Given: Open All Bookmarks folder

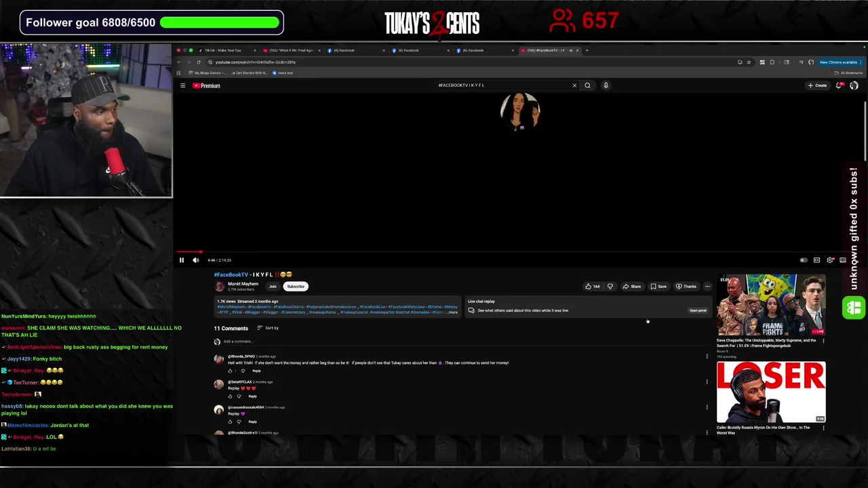Looking at the screenshot, I should (x=848, y=73).
